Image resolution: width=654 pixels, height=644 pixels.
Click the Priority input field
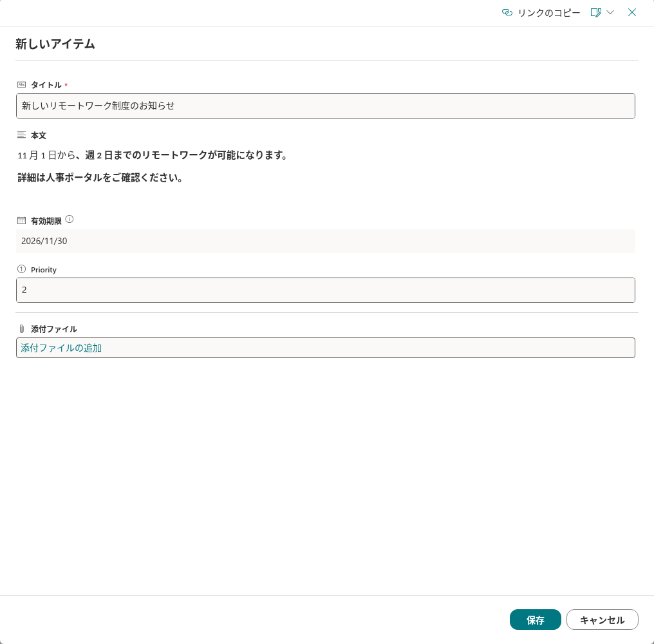point(325,290)
